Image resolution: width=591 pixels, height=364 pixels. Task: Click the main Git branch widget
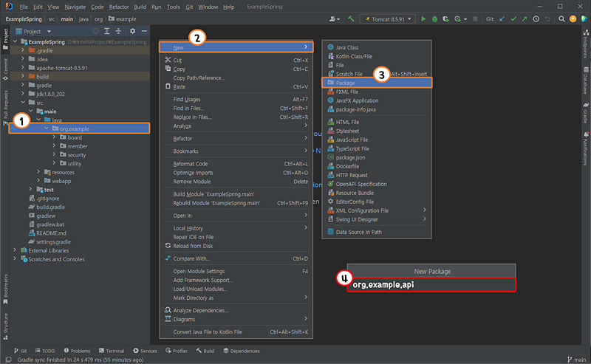click(x=577, y=360)
